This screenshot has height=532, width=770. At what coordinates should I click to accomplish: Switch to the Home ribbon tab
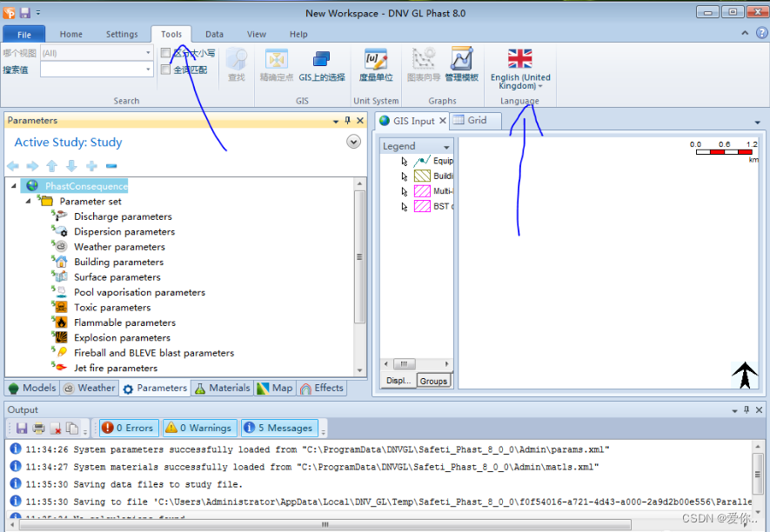click(x=71, y=34)
